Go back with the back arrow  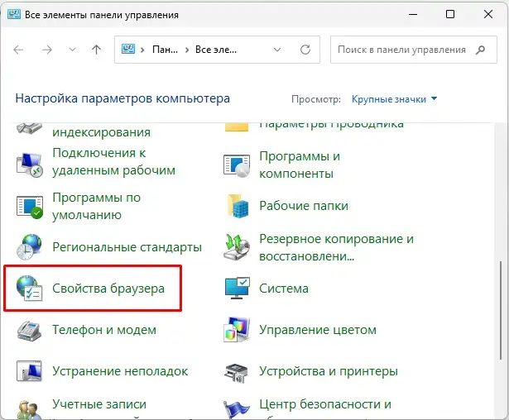click(x=18, y=50)
